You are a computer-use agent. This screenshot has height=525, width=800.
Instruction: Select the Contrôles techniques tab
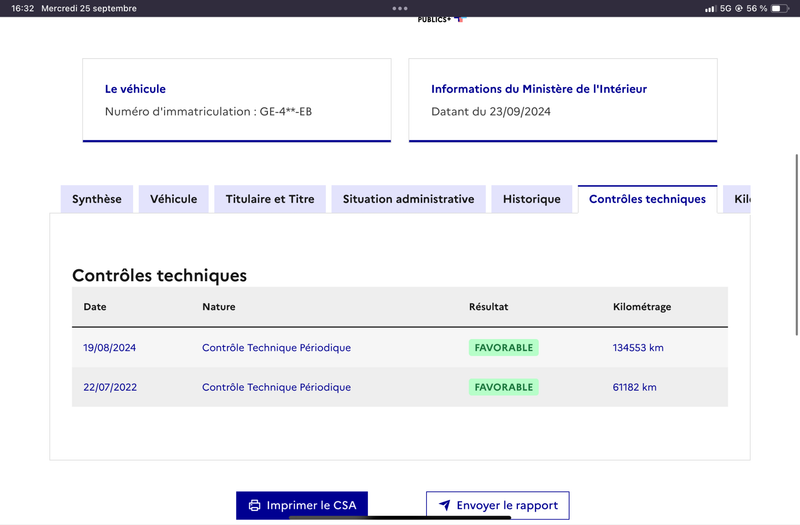click(x=647, y=199)
